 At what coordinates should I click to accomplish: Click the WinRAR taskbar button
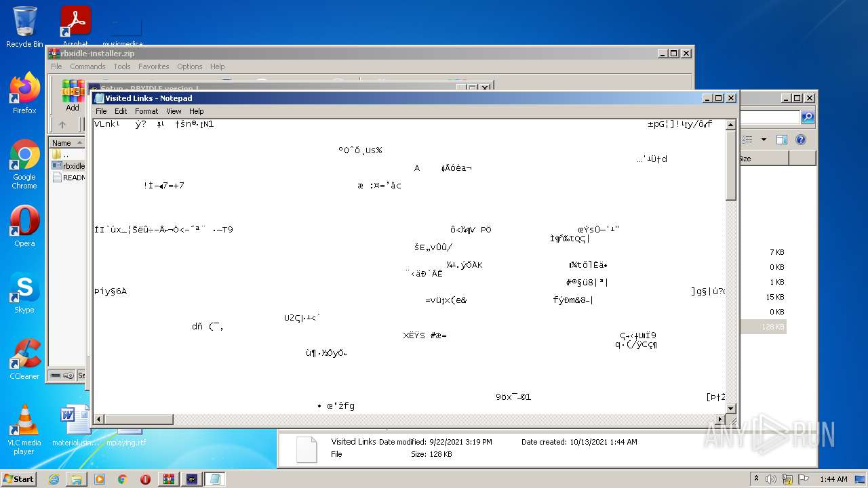tap(169, 479)
